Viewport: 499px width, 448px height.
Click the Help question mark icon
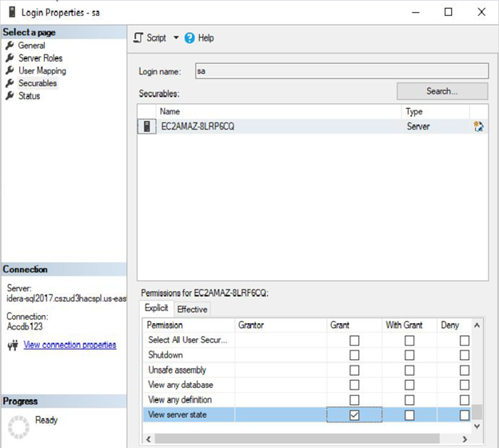[x=190, y=38]
